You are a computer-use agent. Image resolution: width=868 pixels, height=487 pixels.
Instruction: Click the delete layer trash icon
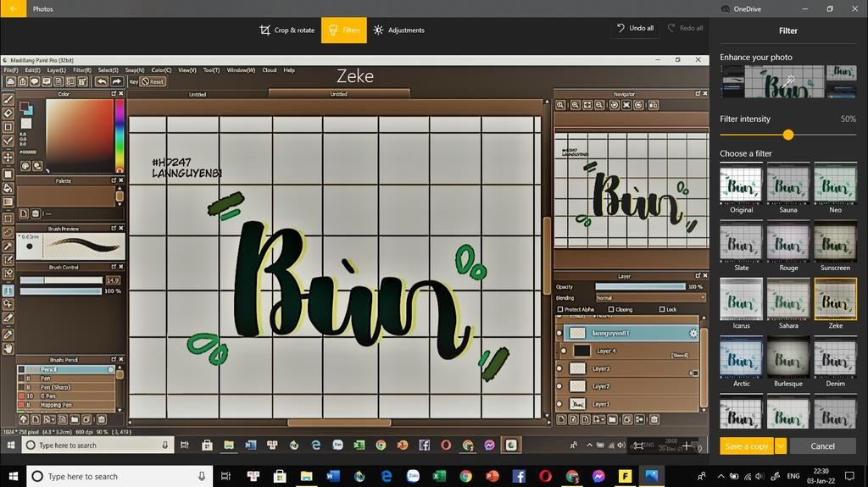pos(654,419)
